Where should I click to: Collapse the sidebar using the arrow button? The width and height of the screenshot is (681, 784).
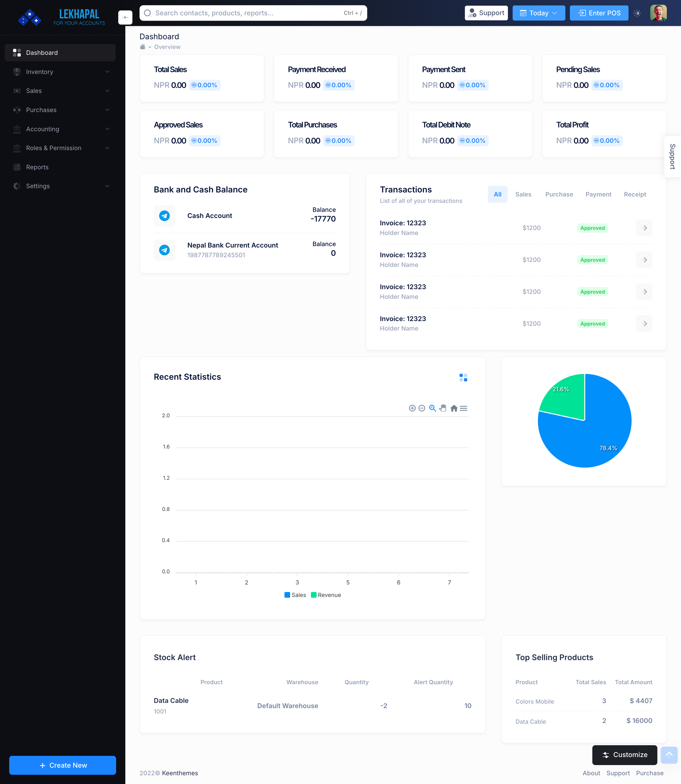click(x=125, y=17)
